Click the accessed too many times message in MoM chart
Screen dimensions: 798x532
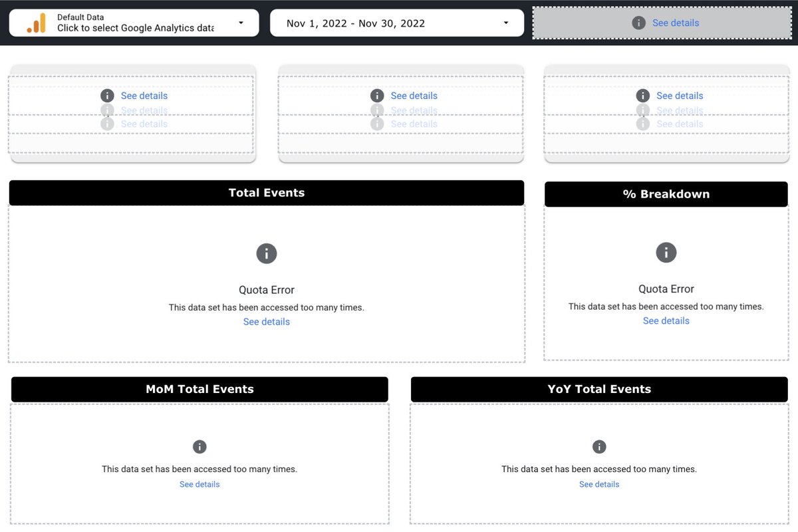[199, 469]
